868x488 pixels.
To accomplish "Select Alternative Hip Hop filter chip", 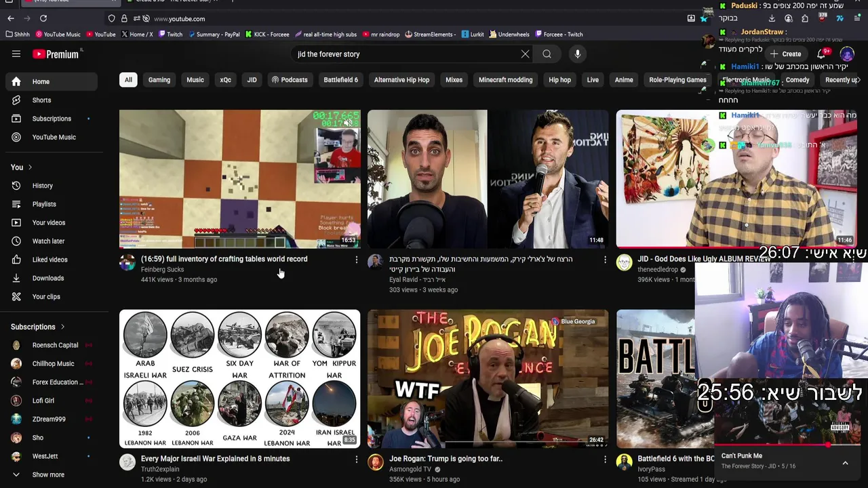I will click(x=401, y=80).
